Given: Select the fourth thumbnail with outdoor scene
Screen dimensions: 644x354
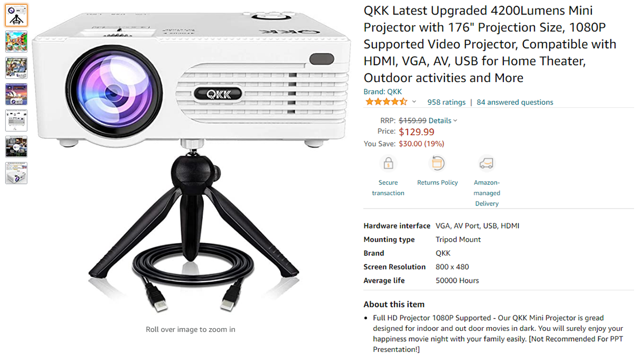Looking at the screenshot, I should tap(16, 94).
